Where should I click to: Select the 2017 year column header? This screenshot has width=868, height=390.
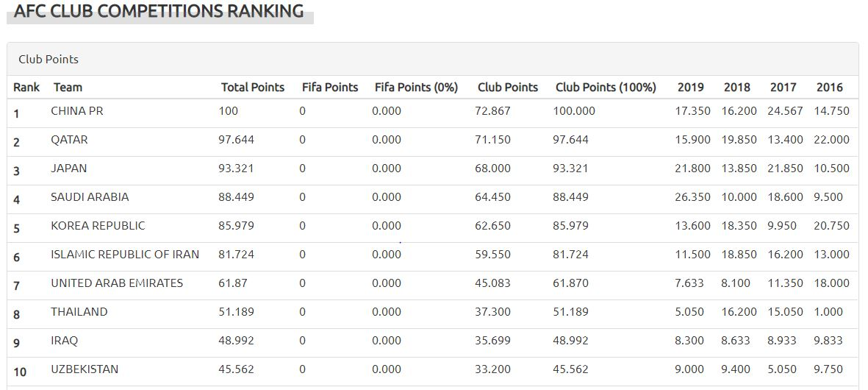tap(783, 88)
